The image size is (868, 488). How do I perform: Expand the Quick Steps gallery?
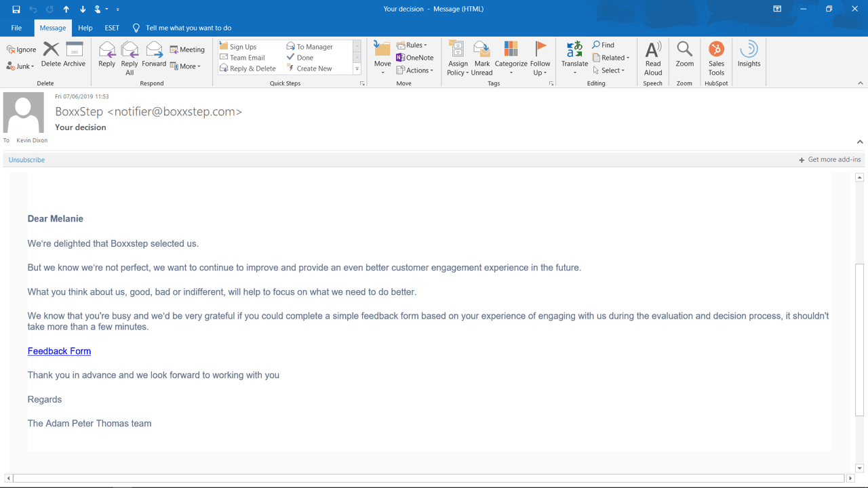tap(357, 69)
